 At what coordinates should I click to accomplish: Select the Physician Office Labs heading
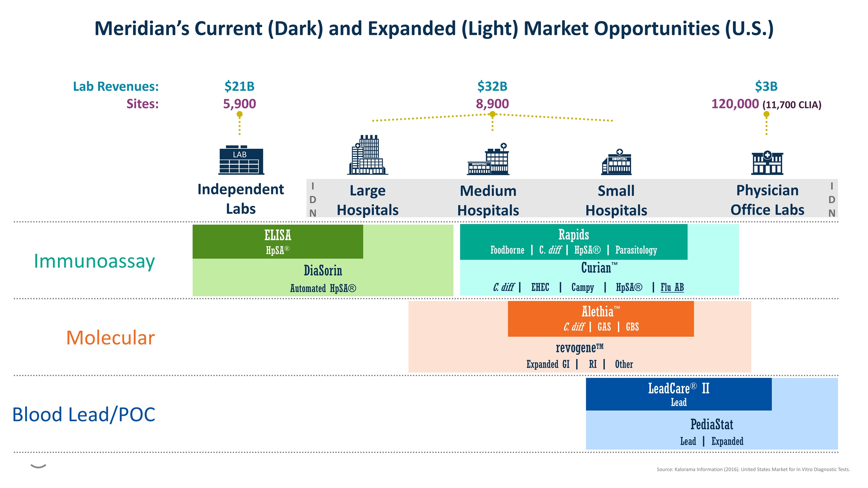[x=767, y=200]
